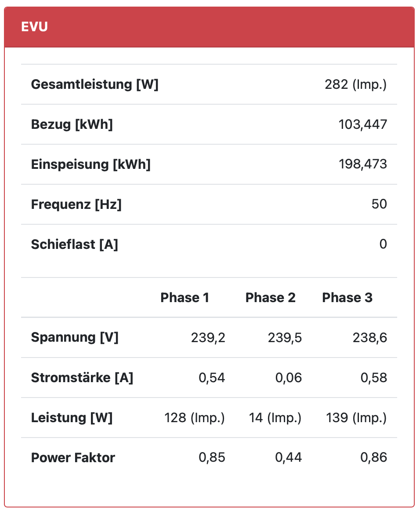
Task: Click the Leistung [W] row label
Action: tap(72, 418)
